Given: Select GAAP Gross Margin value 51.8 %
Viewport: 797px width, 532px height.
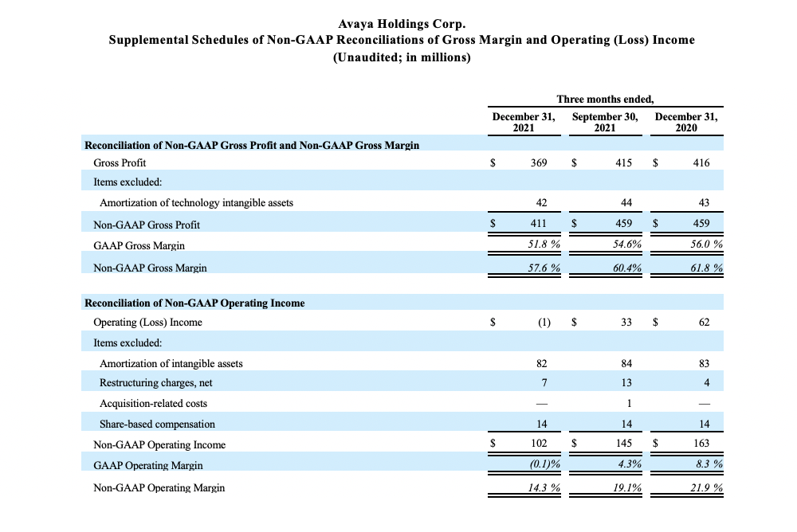Looking at the screenshot, I should (x=544, y=244).
